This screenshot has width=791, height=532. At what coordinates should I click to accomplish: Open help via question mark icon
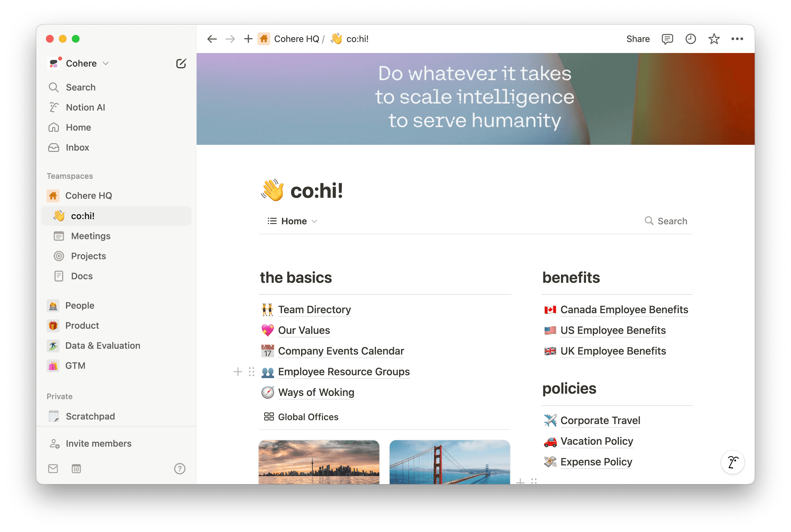coord(179,469)
